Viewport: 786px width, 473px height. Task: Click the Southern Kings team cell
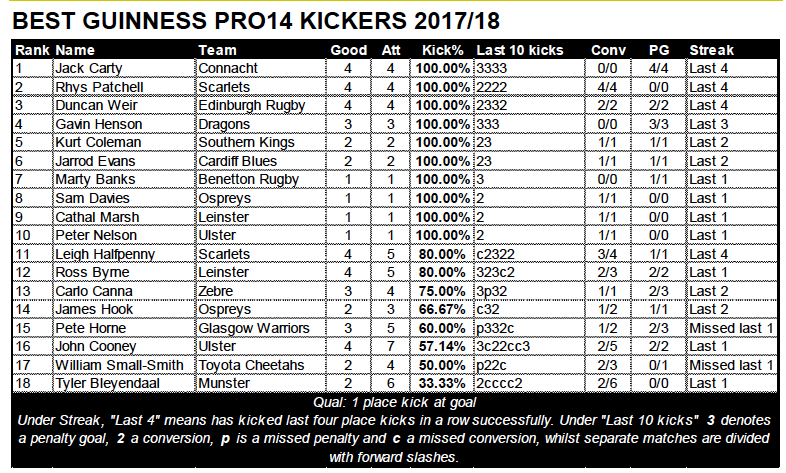(x=261, y=142)
